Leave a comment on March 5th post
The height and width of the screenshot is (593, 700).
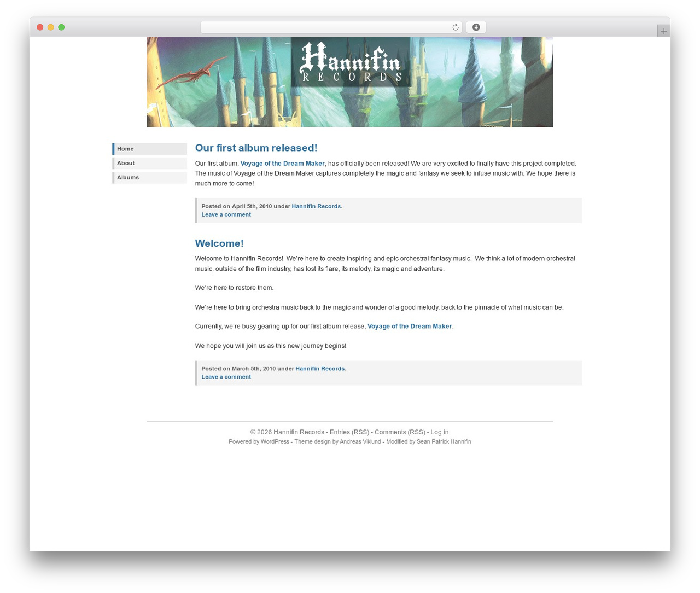point(226,377)
